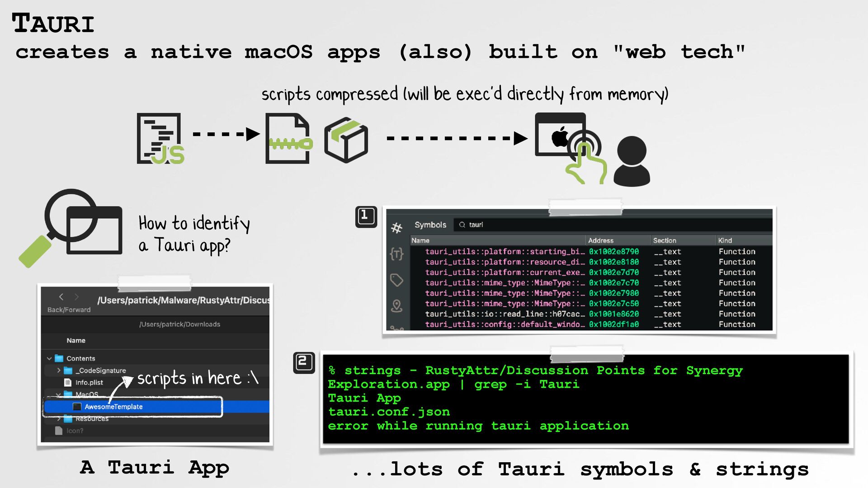Click the Apple app window icon

tap(561, 135)
